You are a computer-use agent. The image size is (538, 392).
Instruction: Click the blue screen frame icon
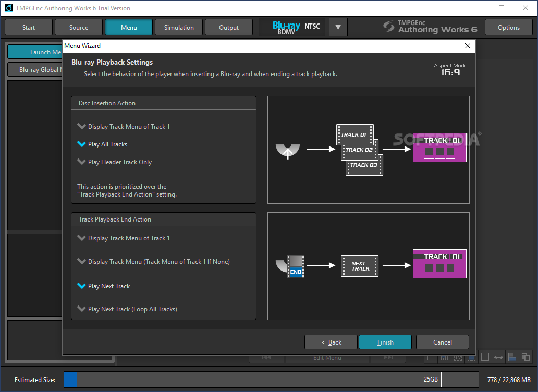(471, 358)
